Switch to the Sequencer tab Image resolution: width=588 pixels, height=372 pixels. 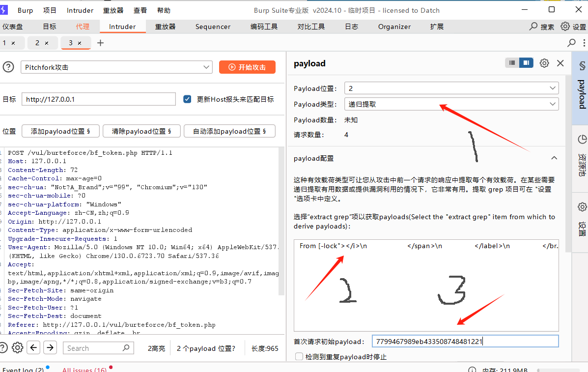coord(213,27)
